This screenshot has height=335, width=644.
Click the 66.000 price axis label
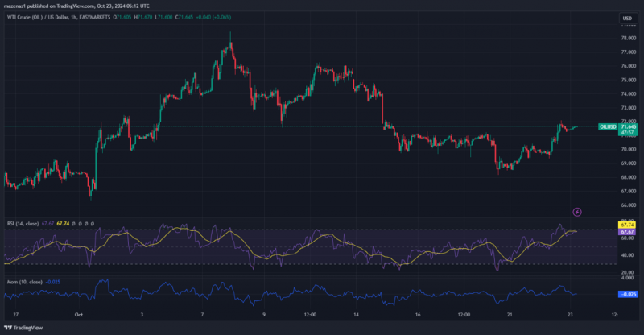click(629, 205)
